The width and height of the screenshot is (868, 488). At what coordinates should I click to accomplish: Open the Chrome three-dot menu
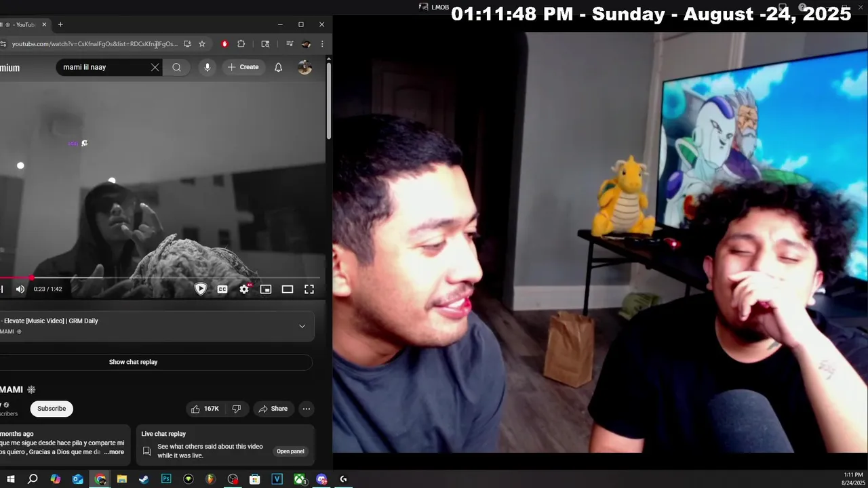coord(322,44)
